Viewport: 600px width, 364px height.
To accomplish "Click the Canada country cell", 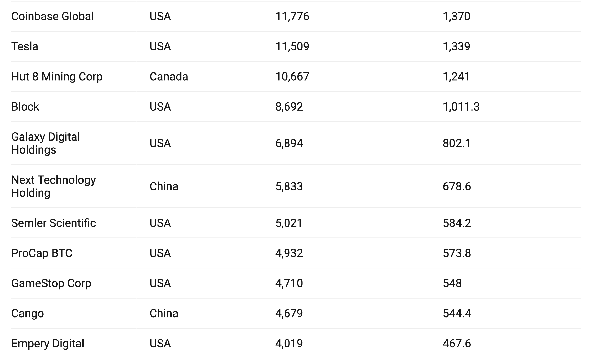I will 169,77.
